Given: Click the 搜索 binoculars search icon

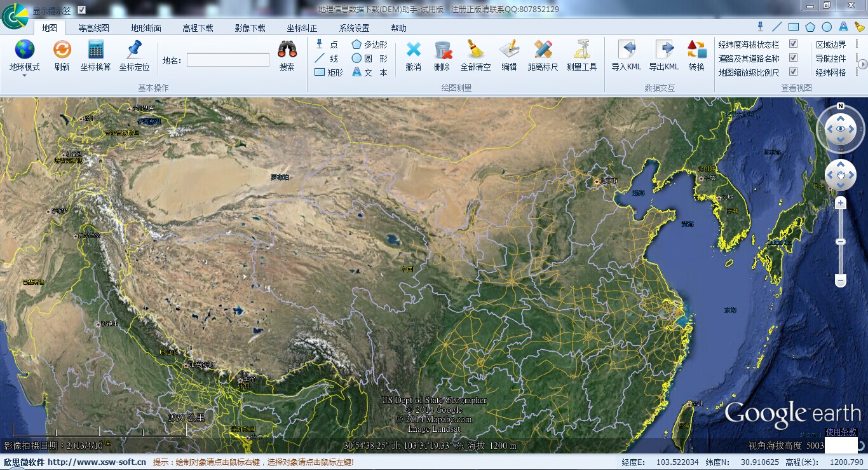Looking at the screenshot, I should (x=287, y=50).
